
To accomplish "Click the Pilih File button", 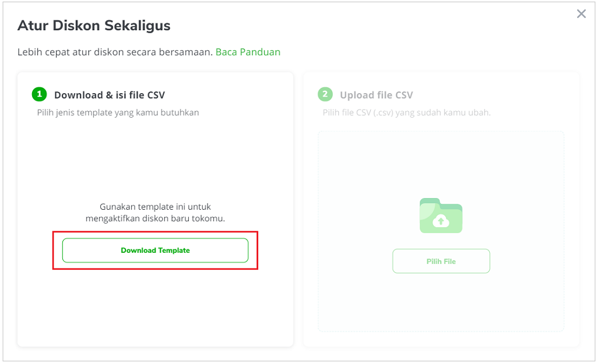I will tap(441, 261).
